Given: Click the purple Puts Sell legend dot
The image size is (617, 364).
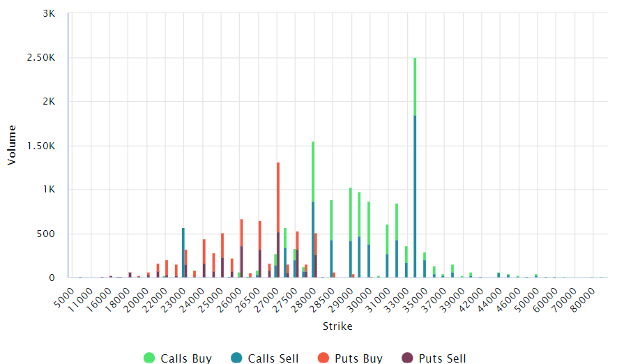Looking at the screenshot, I should 407,358.
